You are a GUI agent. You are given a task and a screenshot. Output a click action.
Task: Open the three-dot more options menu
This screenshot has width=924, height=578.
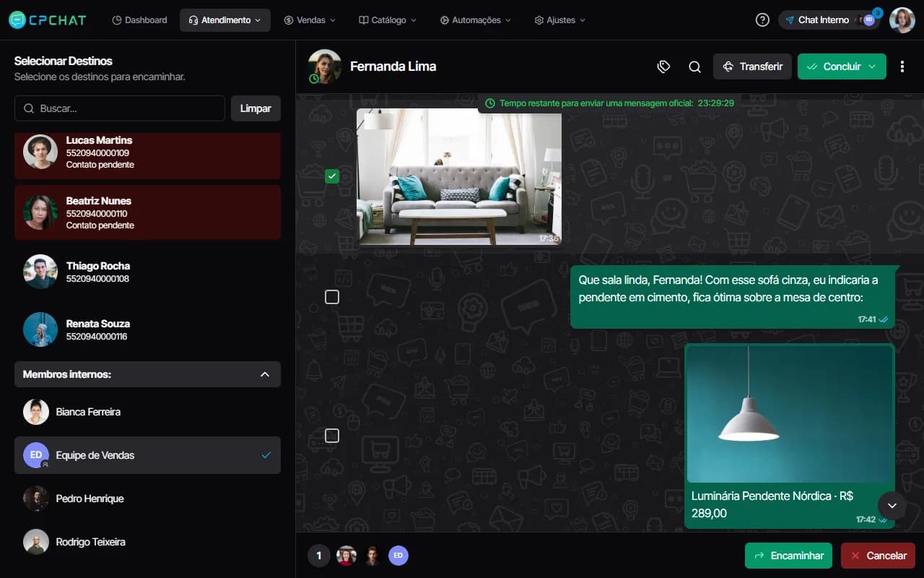click(x=902, y=66)
